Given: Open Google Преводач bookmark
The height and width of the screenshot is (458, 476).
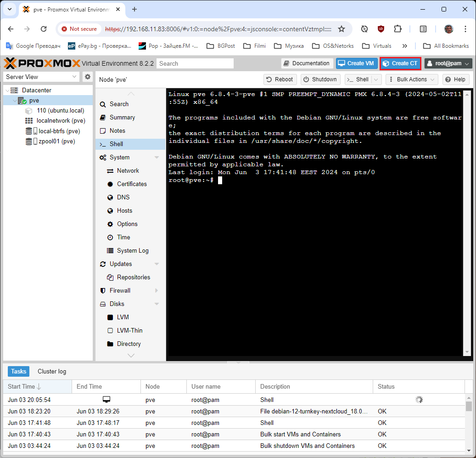Looking at the screenshot, I should pos(34,46).
